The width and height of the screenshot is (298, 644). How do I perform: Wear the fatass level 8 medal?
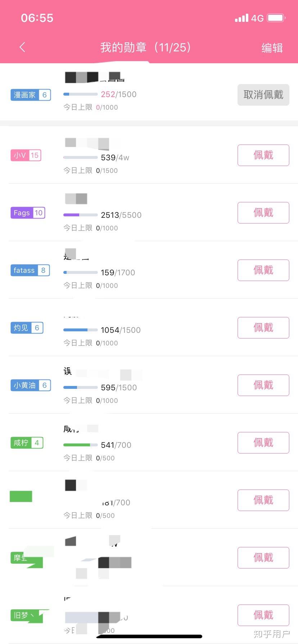pos(263,270)
